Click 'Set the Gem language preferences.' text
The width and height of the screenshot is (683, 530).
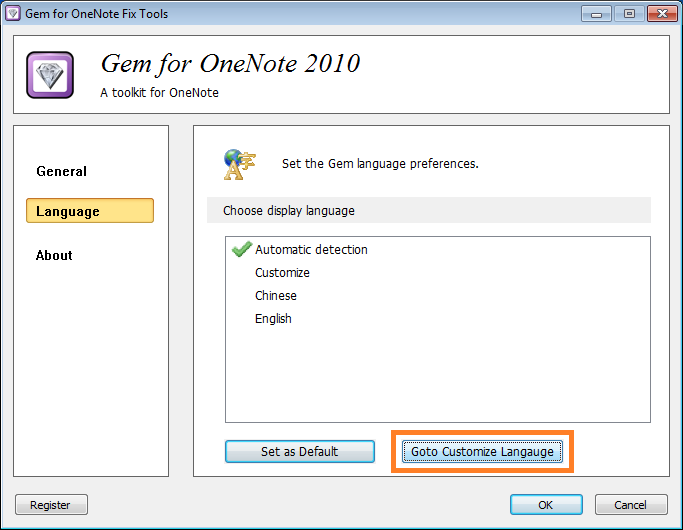point(380,164)
